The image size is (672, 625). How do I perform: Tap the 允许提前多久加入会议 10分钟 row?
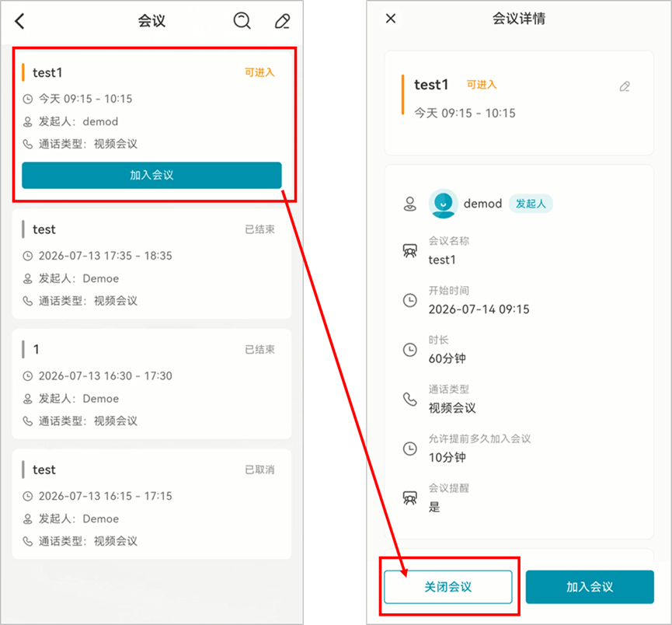tap(519, 449)
